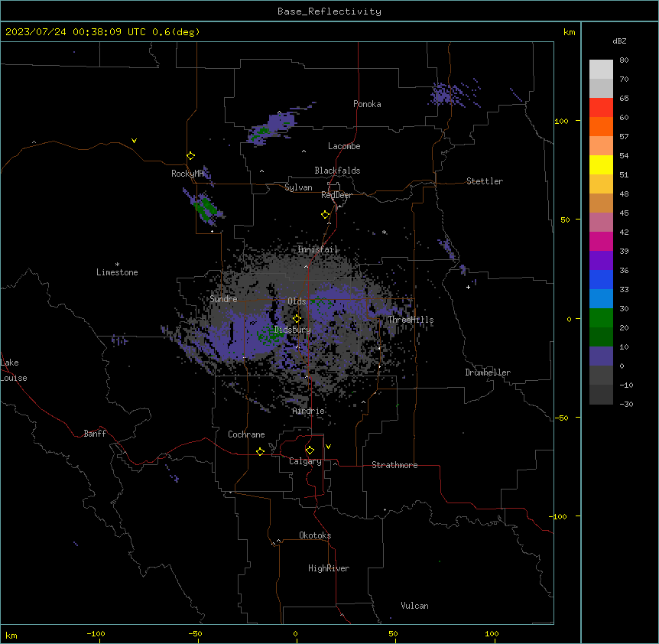The width and height of the screenshot is (659, 644).
Task: Click the Didsbury label
Action: (x=293, y=330)
